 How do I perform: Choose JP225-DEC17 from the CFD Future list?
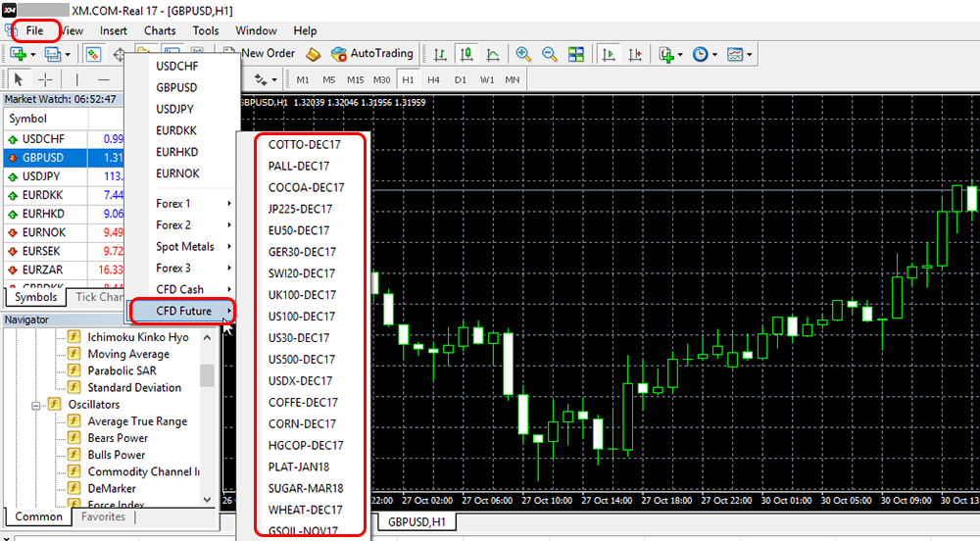point(301,209)
